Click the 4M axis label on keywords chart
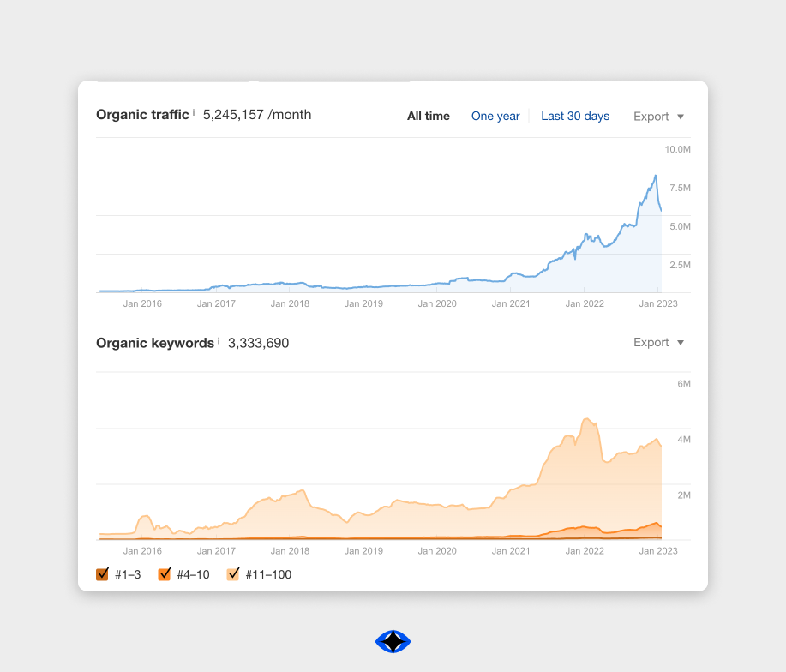 tap(684, 440)
